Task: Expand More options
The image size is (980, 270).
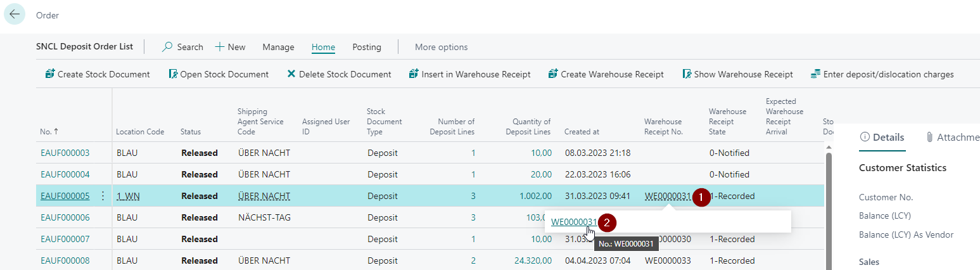Action: [441, 47]
